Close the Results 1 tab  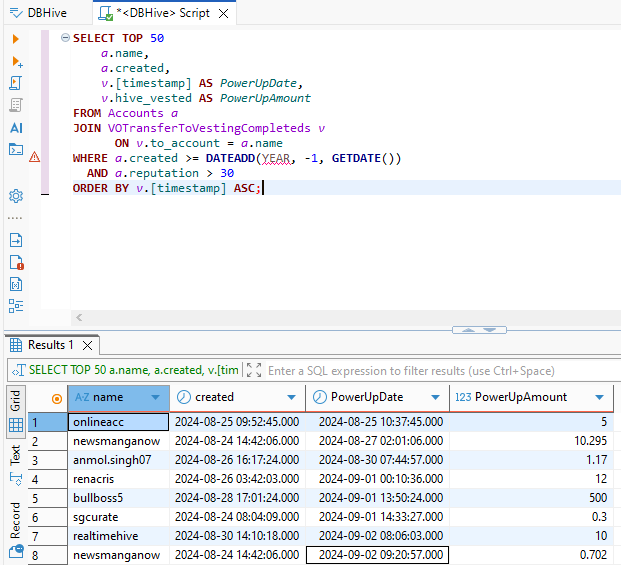88,346
